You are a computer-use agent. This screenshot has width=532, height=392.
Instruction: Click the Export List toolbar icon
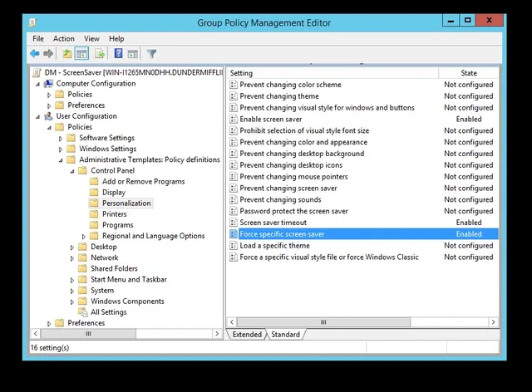[x=100, y=54]
